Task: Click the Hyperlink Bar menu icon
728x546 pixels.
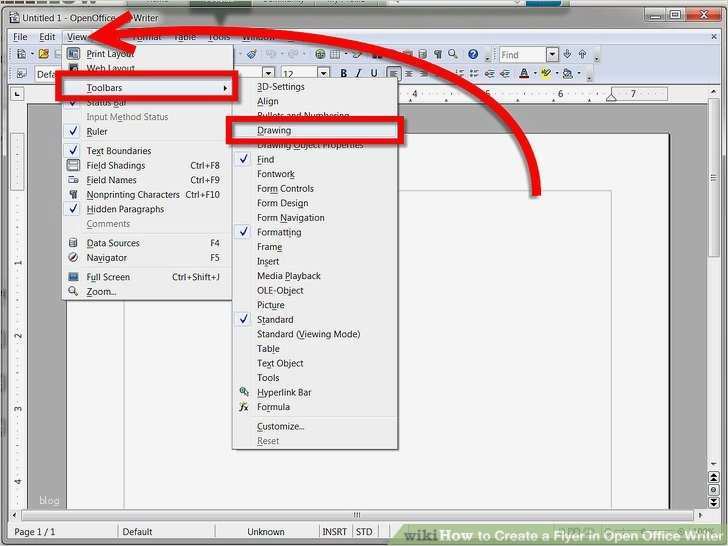Action: pos(244,392)
